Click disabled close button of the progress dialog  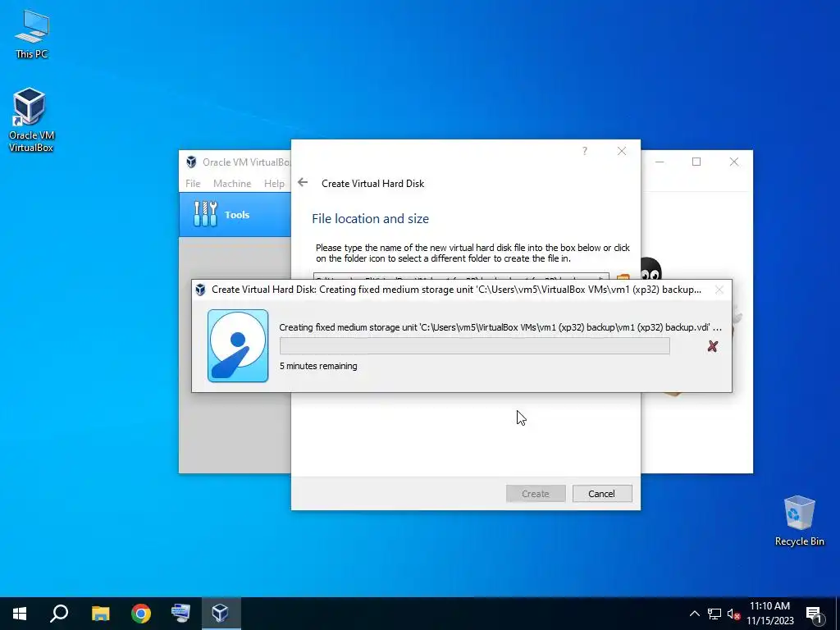pyautogui.click(x=719, y=290)
